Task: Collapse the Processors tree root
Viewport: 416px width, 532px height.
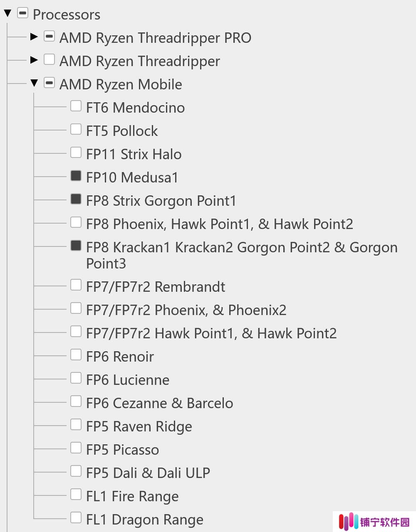Action: pos(7,14)
